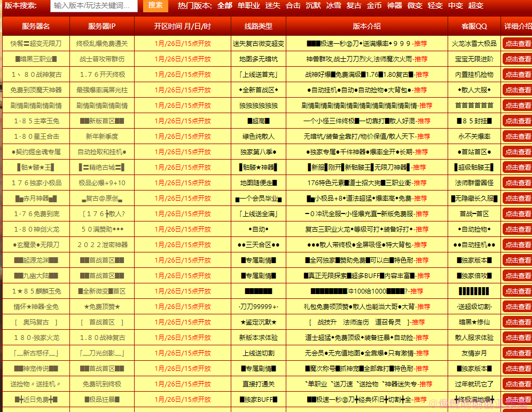Open server name 暗黑三职业

point(36,59)
